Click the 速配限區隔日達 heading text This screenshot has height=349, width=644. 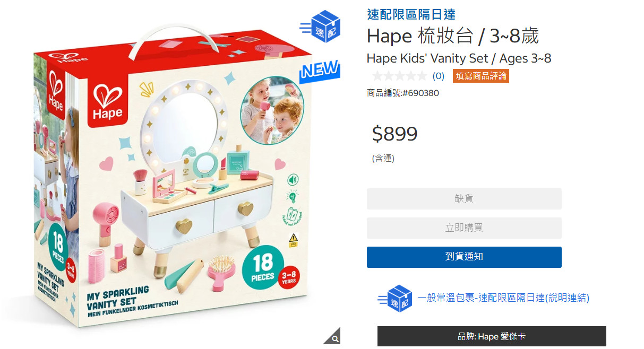click(411, 14)
